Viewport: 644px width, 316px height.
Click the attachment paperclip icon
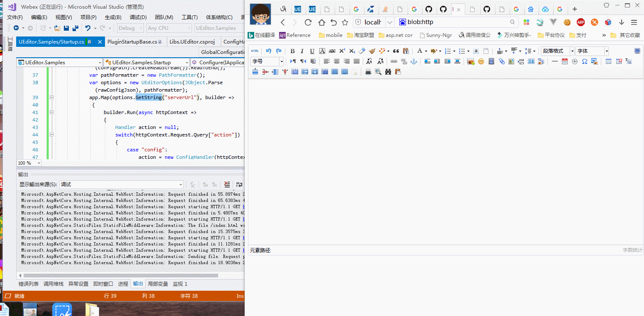(502, 61)
